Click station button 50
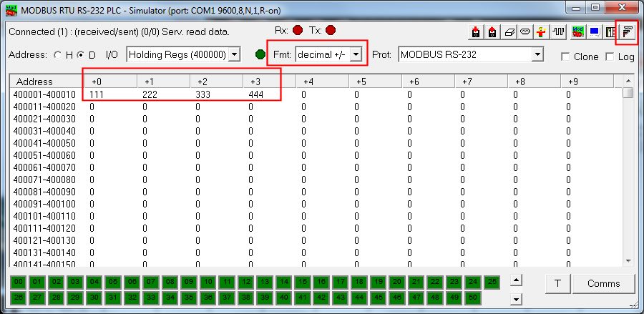 click(x=473, y=298)
